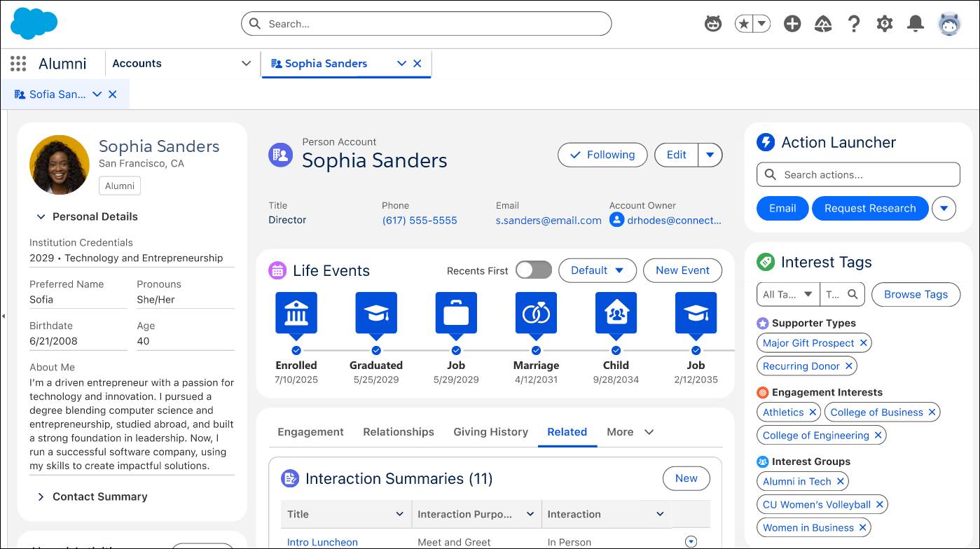Close the Sophia Sanders workspace tab
The image size is (980, 549).
417,64
